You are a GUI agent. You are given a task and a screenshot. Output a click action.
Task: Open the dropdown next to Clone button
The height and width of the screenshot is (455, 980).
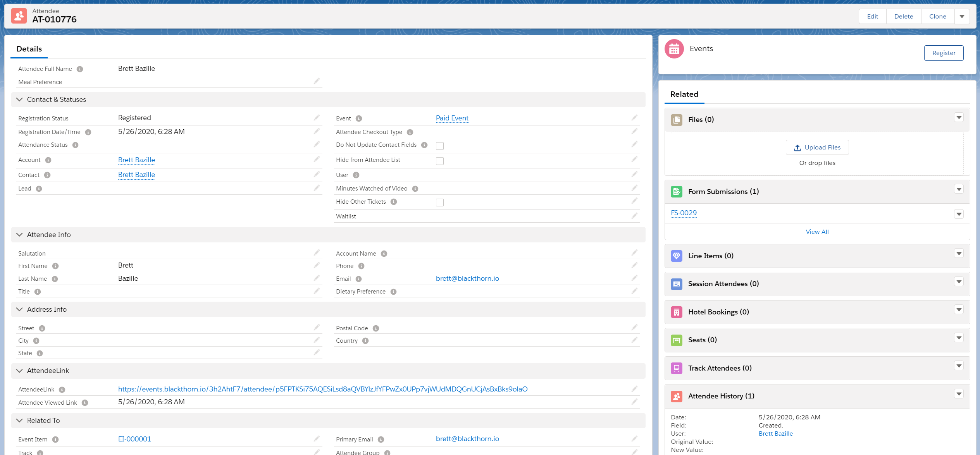[962, 16]
